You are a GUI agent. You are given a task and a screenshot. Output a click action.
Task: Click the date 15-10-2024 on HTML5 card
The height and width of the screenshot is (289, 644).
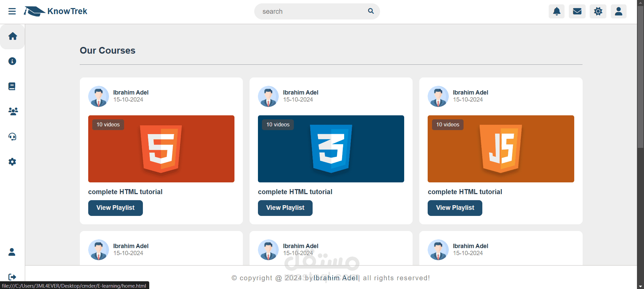click(128, 100)
